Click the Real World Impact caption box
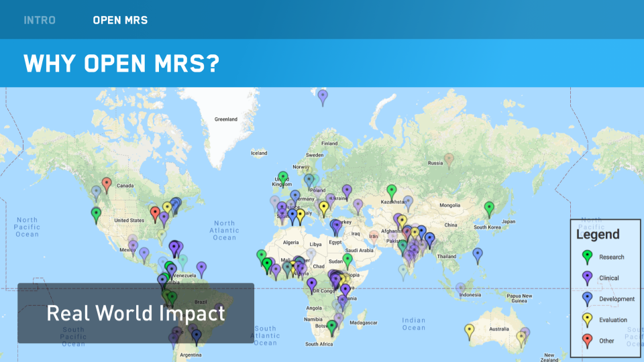The width and height of the screenshot is (644, 362). click(x=136, y=313)
